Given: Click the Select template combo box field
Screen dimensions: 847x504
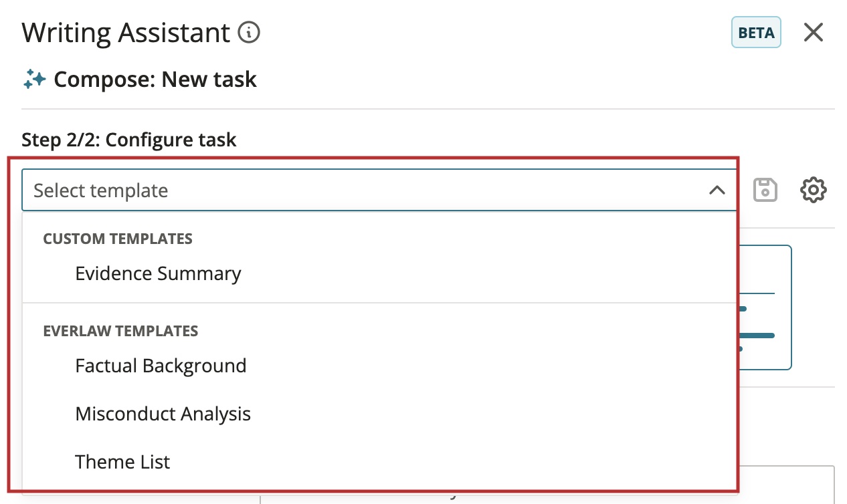Looking at the screenshot, I should coord(379,191).
